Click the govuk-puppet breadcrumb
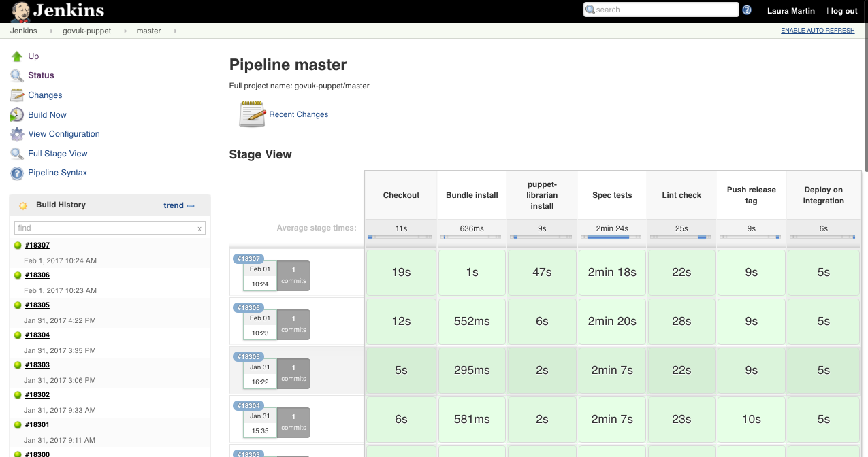Viewport: 868px width, 457px height. point(86,31)
